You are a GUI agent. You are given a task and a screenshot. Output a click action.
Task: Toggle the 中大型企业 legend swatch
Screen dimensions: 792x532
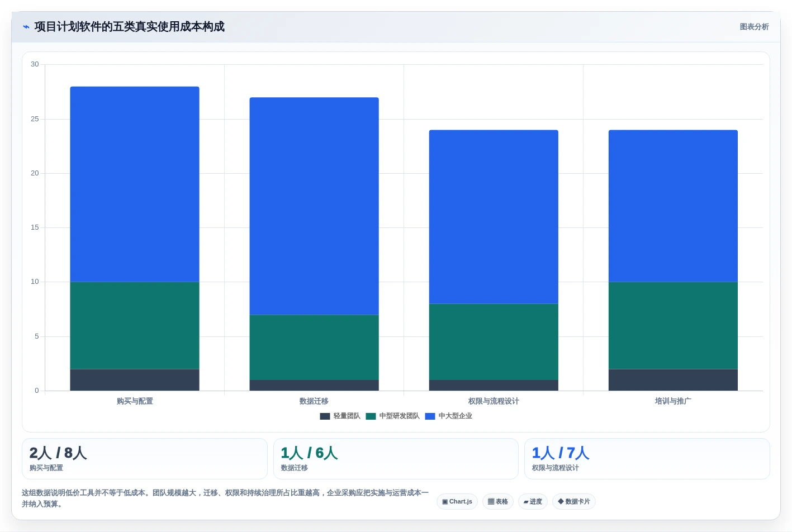tap(430, 416)
